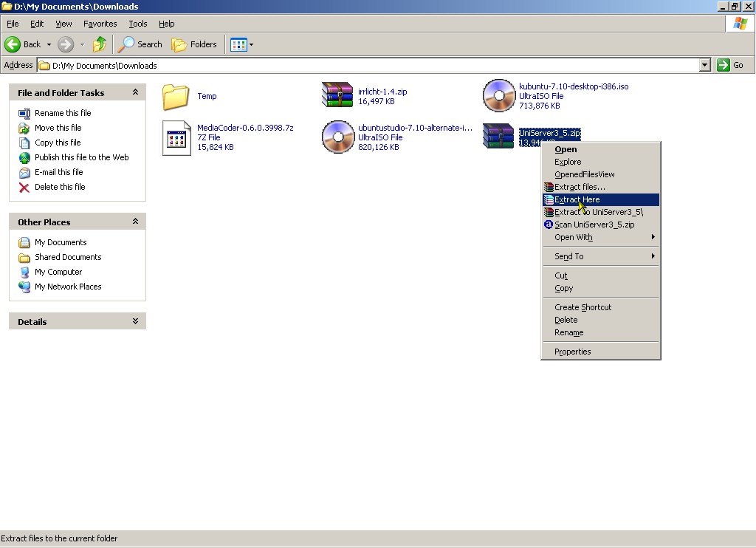The height and width of the screenshot is (548, 756).
Task: Expand the Send To submenu
Action: [x=601, y=256]
